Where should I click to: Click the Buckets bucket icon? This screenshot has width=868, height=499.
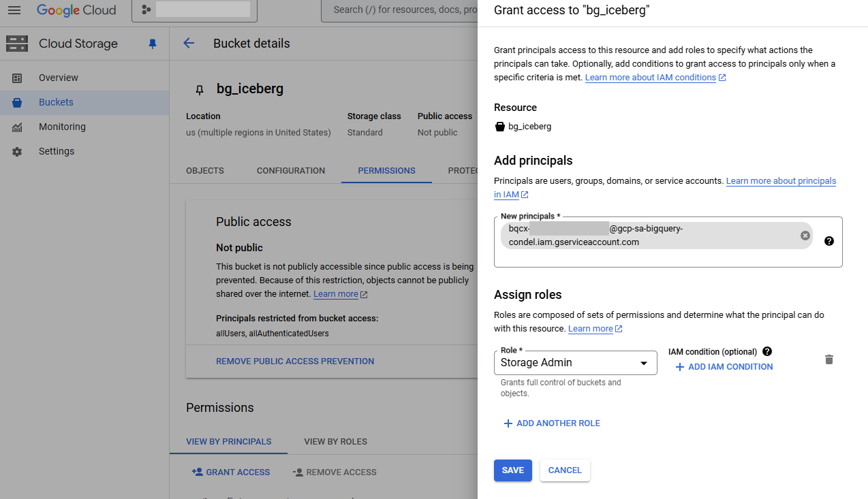17,103
